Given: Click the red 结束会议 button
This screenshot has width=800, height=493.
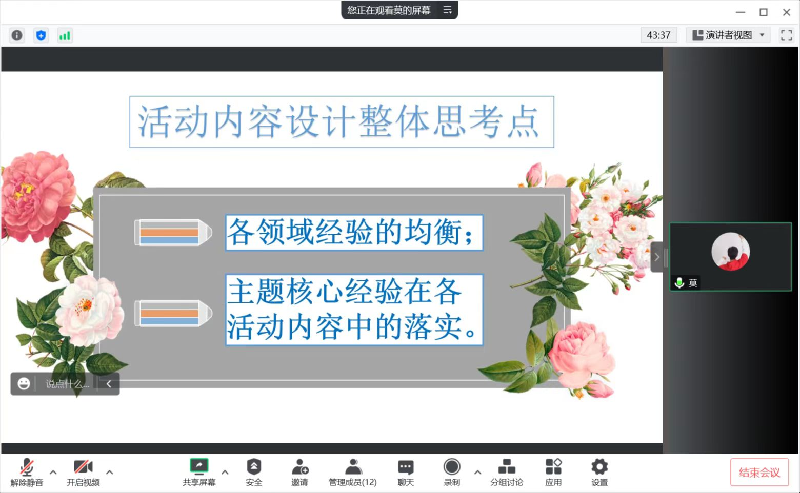Looking at the screenshot, I should tap(759, 472).
